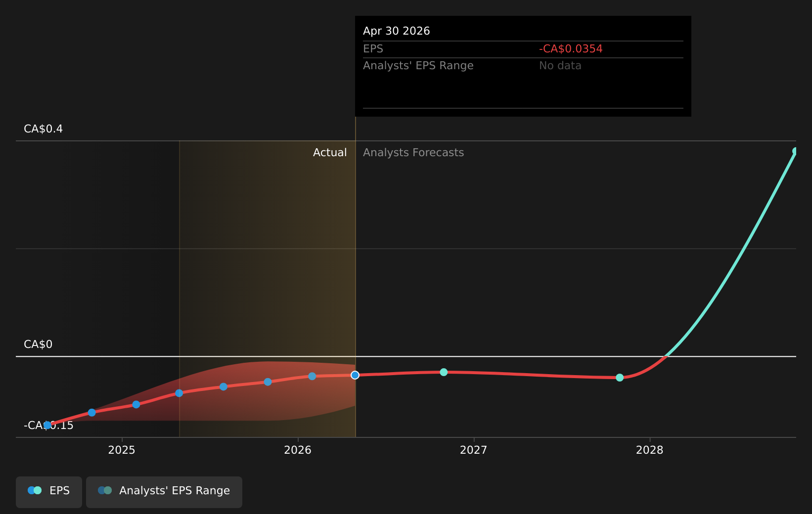Select the highlighted Apr 30 2026 data point
Image resolution: width=812 pixels, height=514 pixels.
point(355,375)
